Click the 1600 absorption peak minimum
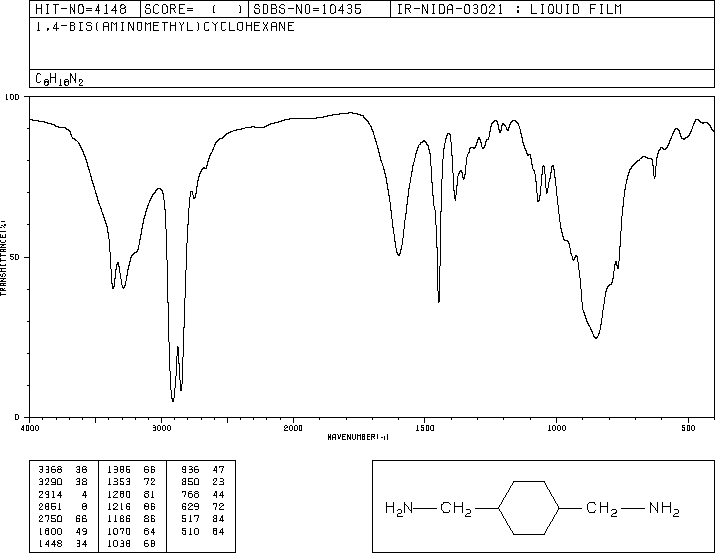 click(x=399, y=254)
